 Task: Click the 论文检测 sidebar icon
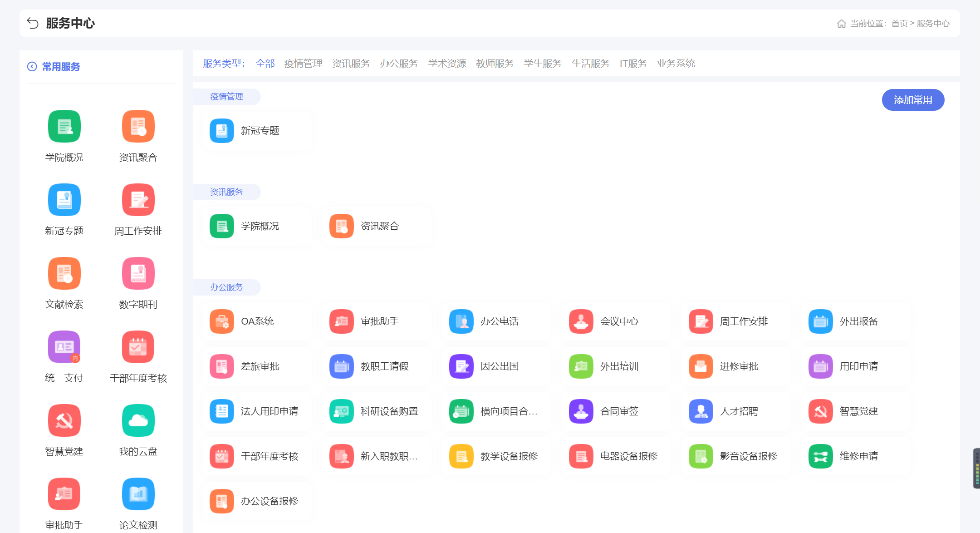[138, 494]
